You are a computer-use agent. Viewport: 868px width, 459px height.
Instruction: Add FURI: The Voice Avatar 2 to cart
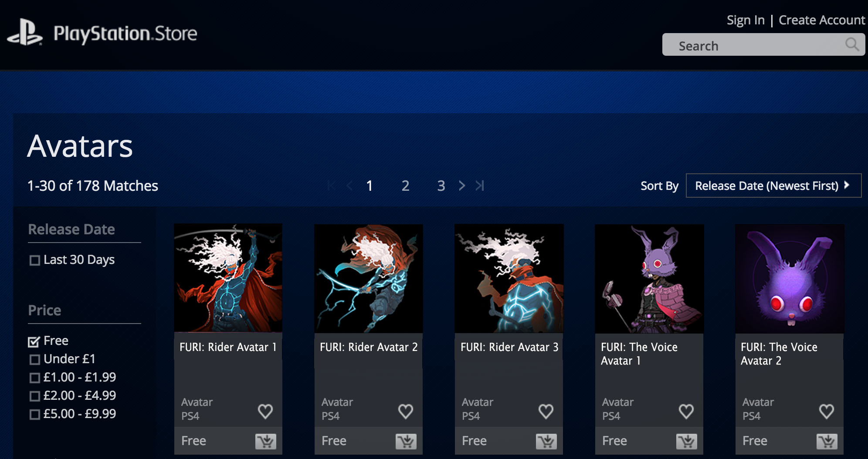point(827,442)
